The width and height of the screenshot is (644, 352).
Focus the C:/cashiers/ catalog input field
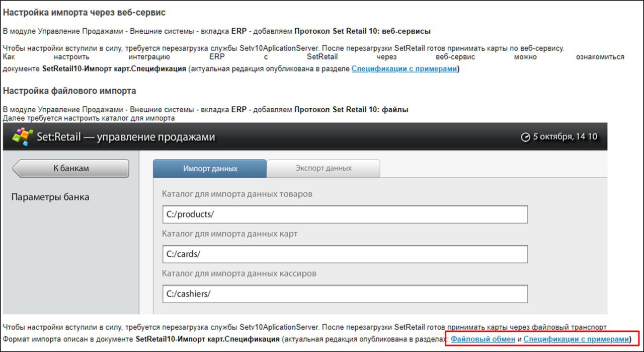345,294
